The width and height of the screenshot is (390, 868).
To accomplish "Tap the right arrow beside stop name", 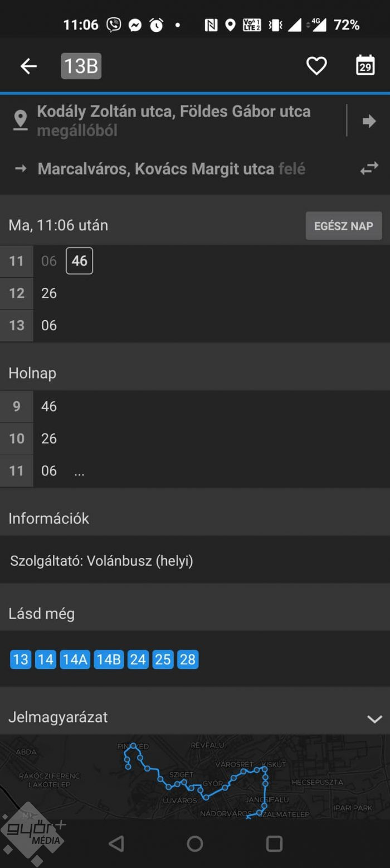I will (x=369, y=120).
